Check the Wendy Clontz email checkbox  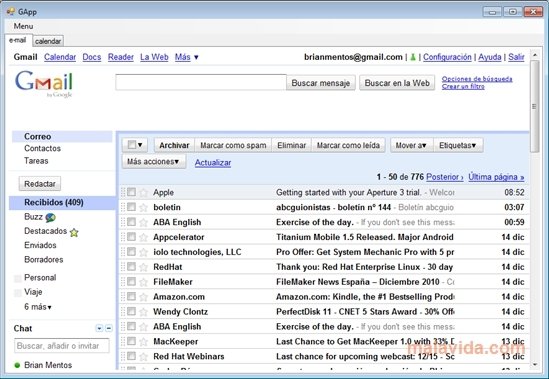coord(131,311)
